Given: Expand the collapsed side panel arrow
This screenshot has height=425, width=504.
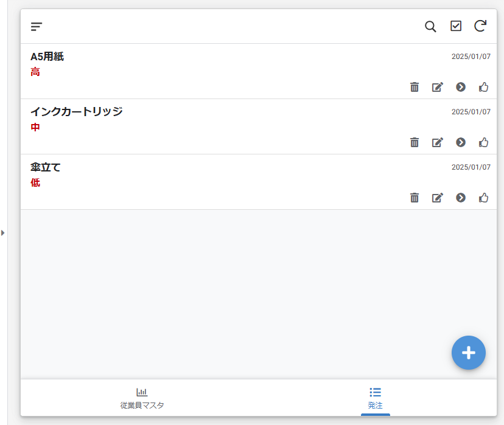Looking at the screenshot, I should 3,232.
